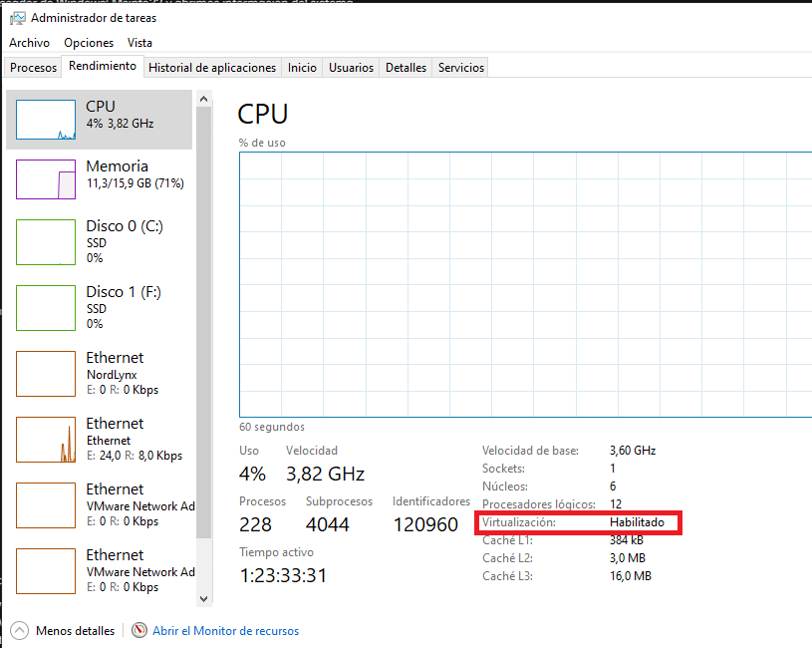The width and height of the screenshot is (812, 648).
Task: Open the Detalles tab
Action: tap(406, 68)
